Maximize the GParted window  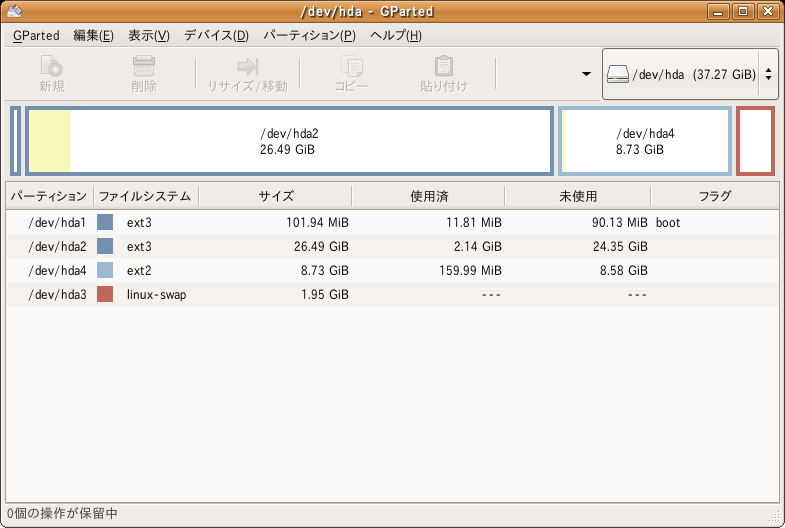click(743, 12)
